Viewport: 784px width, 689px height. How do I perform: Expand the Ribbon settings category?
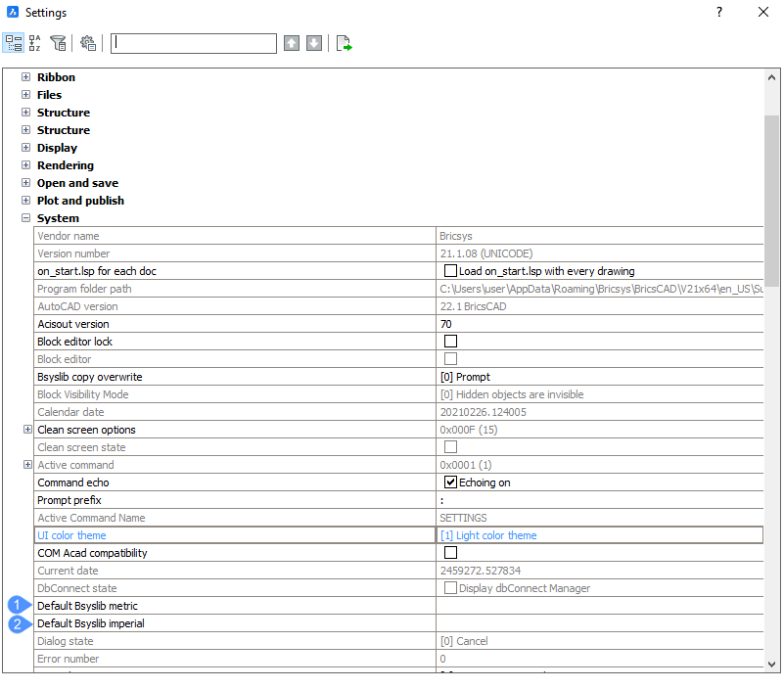(x=26, y=77)
